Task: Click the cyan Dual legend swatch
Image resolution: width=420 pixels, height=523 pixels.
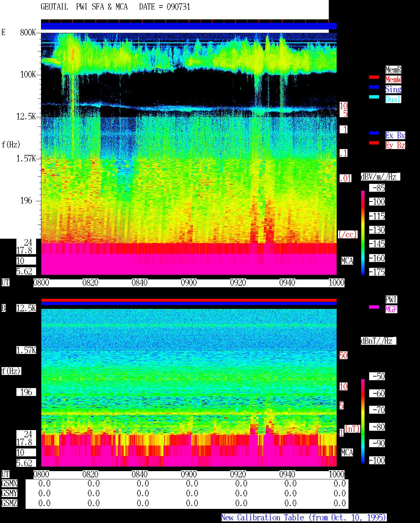Action: [374, 97]
